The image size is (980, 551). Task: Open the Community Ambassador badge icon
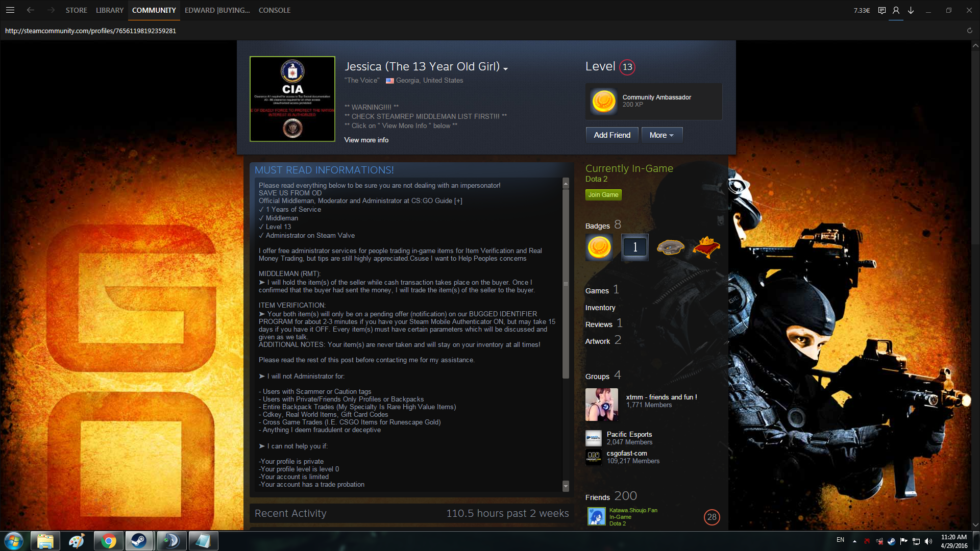click(603, 101)
